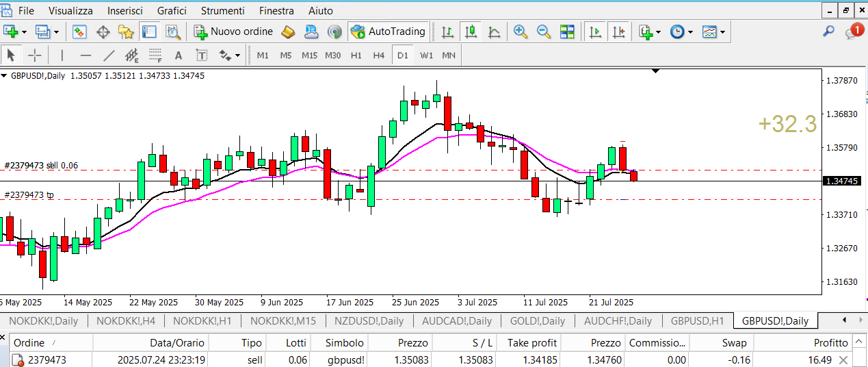Open the Inserisci menu
This screenshot has height=367, width=868.
tap(125, 11)
